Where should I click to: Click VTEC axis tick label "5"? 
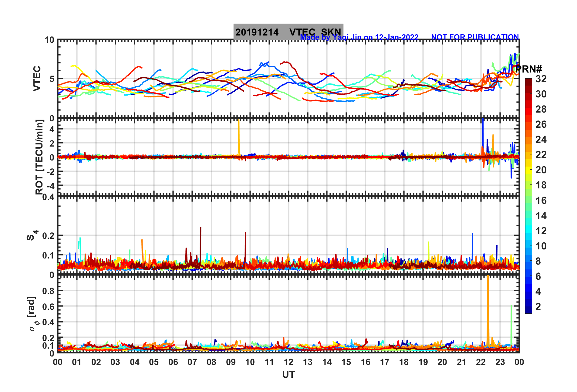52,79
